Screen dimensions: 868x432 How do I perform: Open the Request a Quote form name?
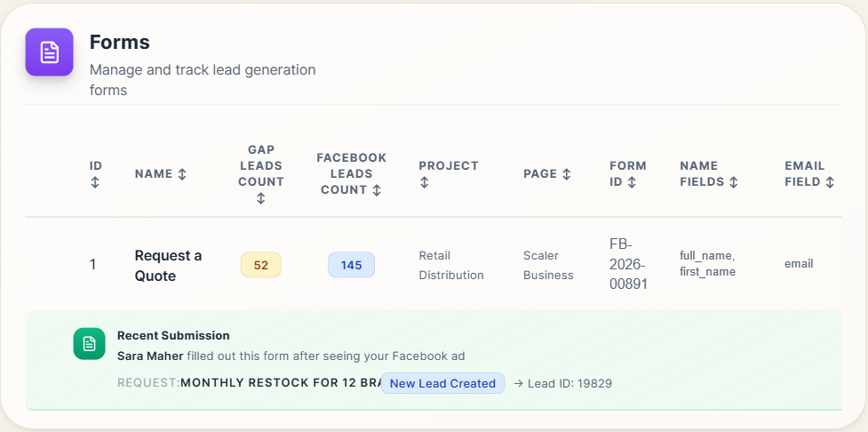(x=168, y=265)
